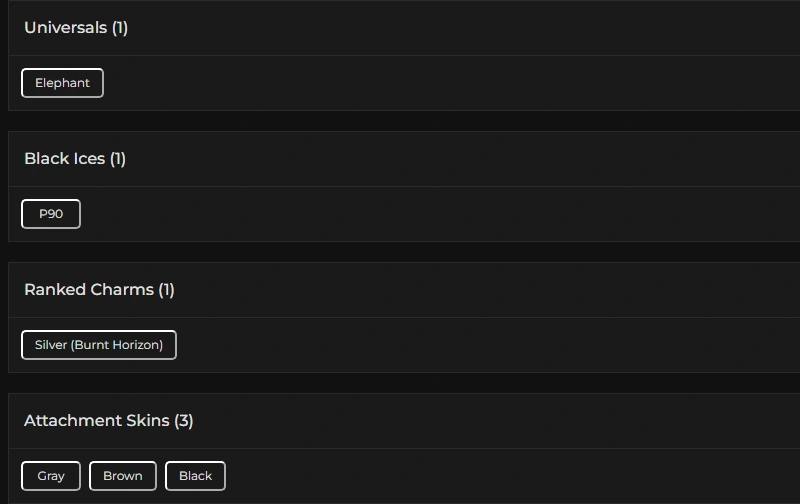Choose the Gray attachment skin
The image size is (800, 504).
(51, 476)
